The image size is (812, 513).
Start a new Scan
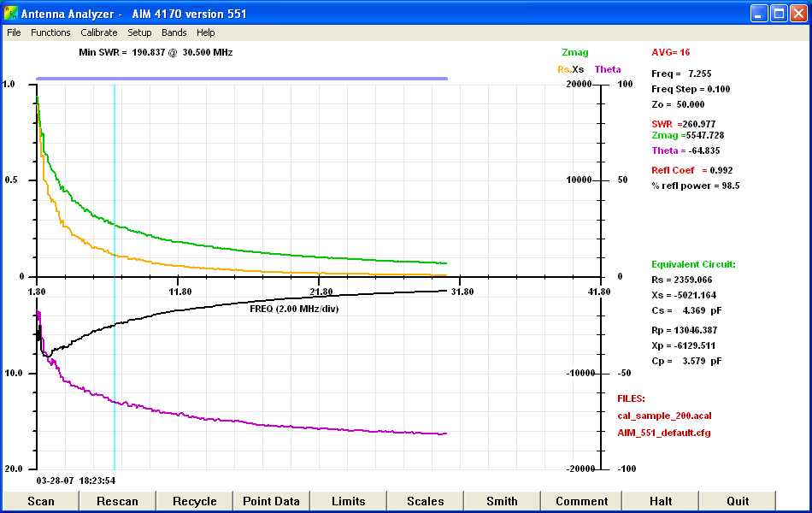(x=41, y=501)
